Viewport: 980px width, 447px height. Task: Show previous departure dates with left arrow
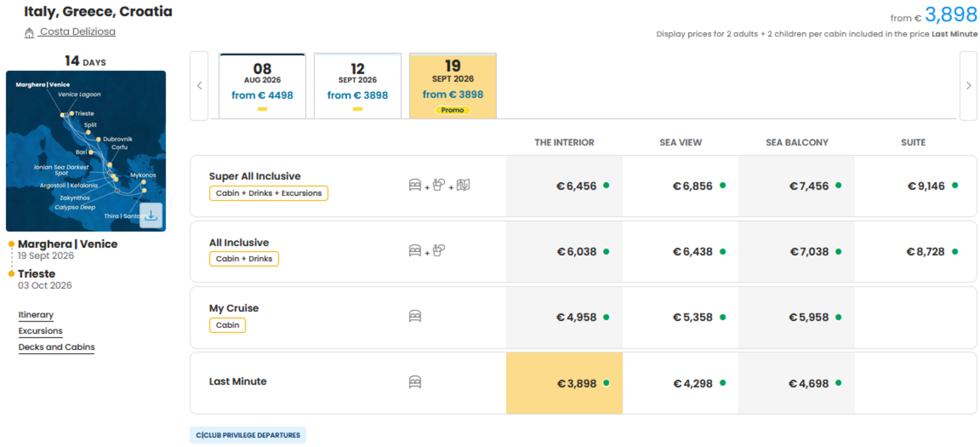click(x=199, y=85)
